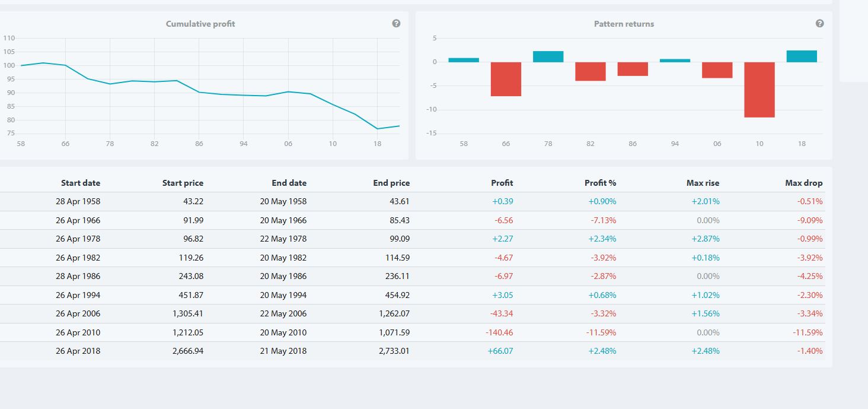The image size is (868, 409).
Task: Click the -140.46 profit value
Action: [x=499, y=332]
